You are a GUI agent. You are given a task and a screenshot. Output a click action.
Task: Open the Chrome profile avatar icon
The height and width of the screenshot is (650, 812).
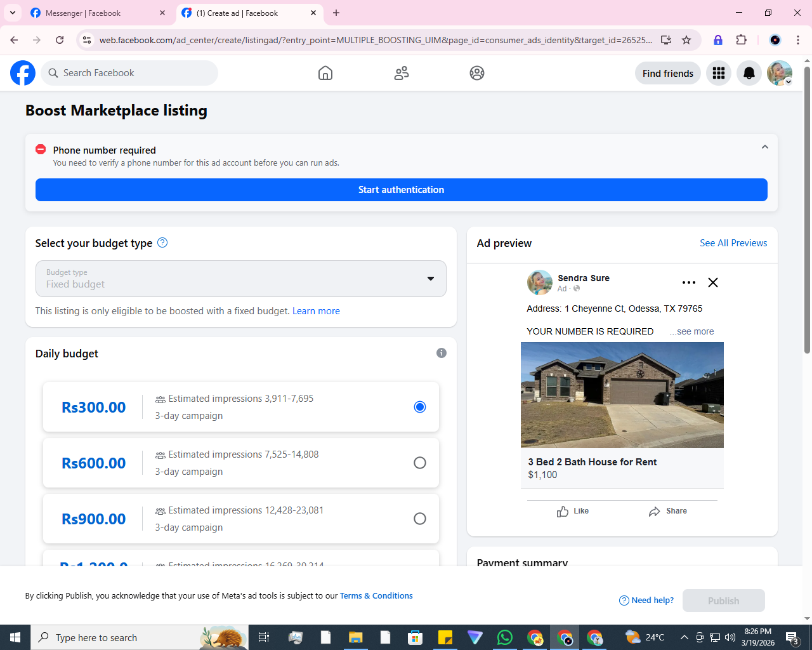(775, 40)
